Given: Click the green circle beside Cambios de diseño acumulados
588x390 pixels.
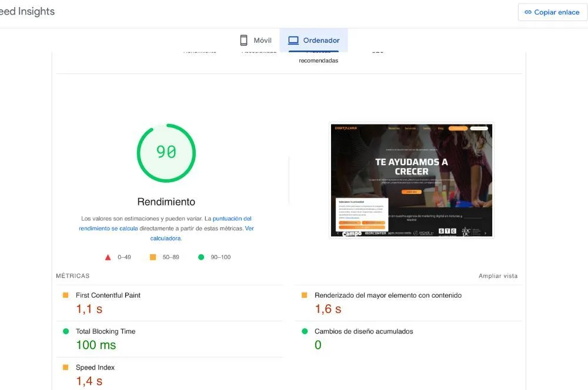Looking at the screenshot, I should pyautogui.click(x=305, y=331).
